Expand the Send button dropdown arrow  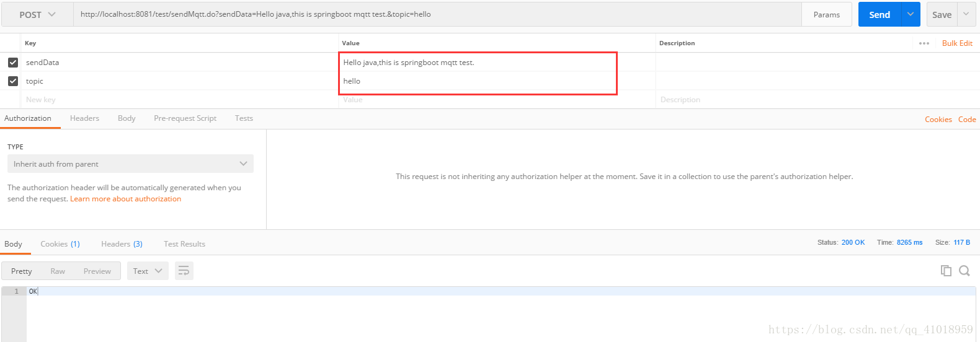click(910, 14)
